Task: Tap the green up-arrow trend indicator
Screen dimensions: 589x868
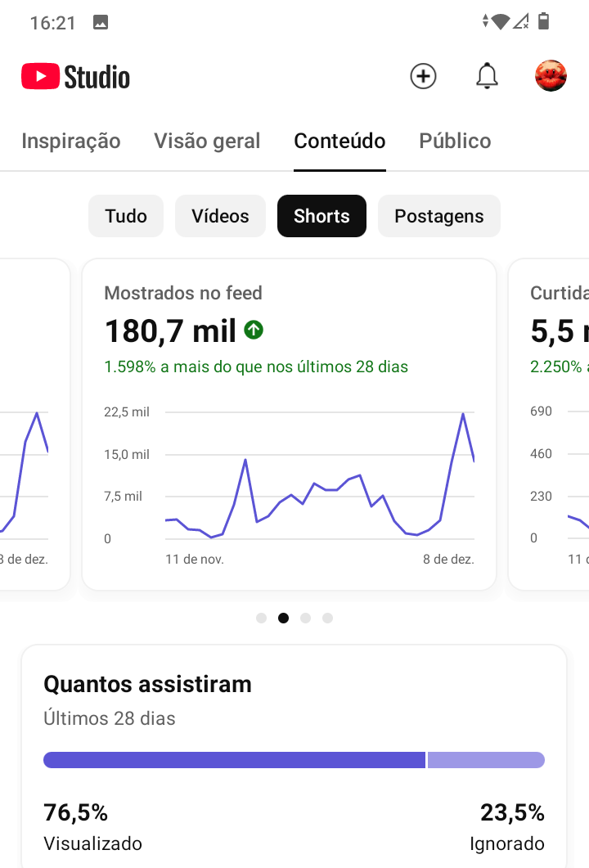Action: (x=254, y=330)
